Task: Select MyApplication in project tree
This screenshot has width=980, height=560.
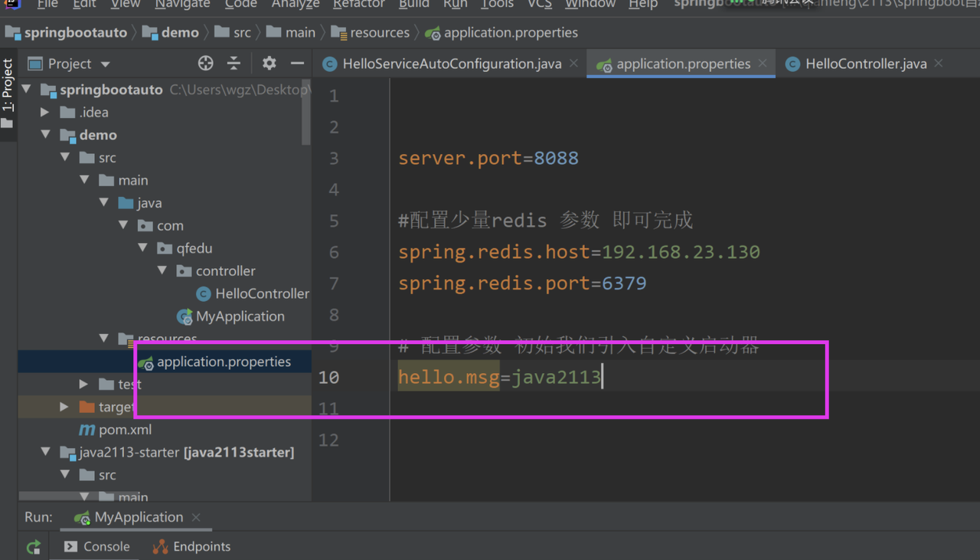Action: click(x=230, y=316)
